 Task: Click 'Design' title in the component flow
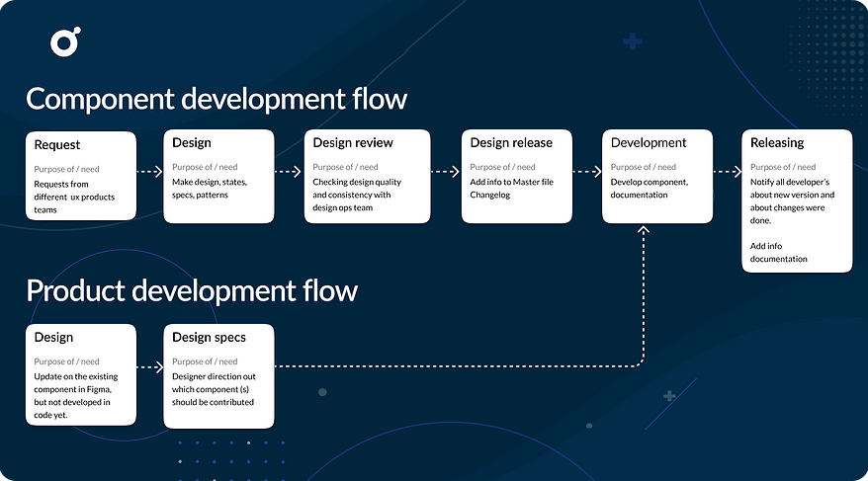[x=192, y=142]
